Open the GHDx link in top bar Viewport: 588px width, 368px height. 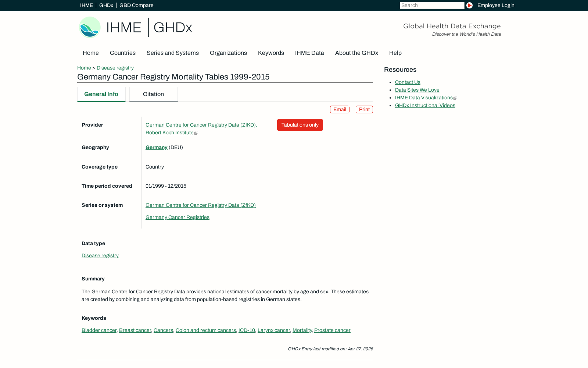pos(106,6)
